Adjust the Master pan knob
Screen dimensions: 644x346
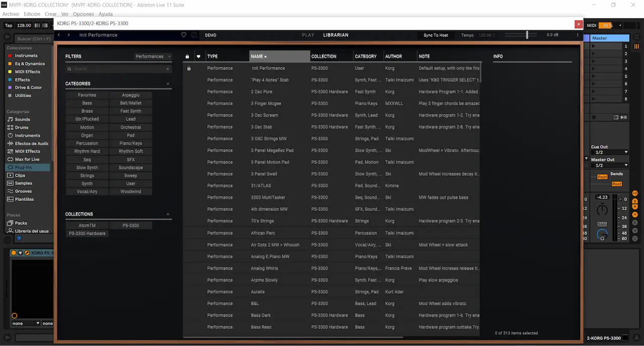602,210
